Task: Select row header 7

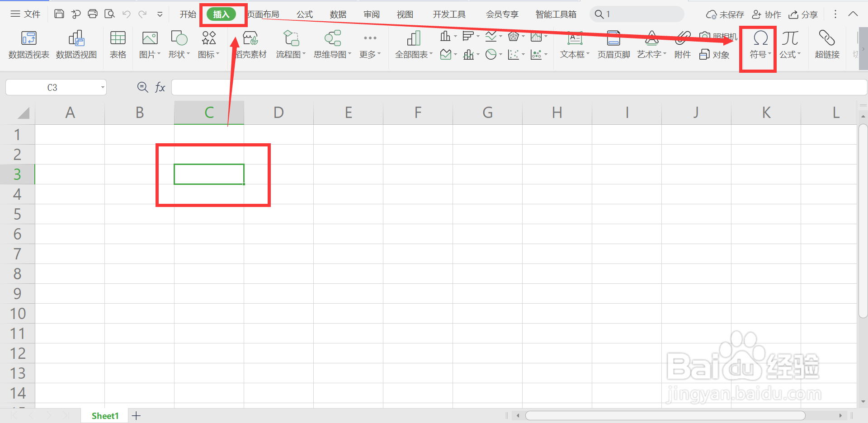Action: pos(17,254)
